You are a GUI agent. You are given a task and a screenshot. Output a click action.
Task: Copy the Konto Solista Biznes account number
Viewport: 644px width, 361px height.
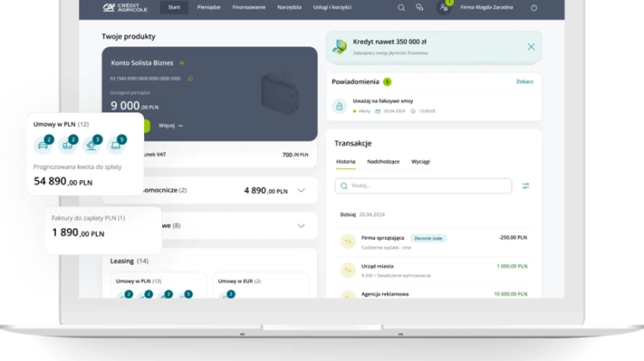190,78
